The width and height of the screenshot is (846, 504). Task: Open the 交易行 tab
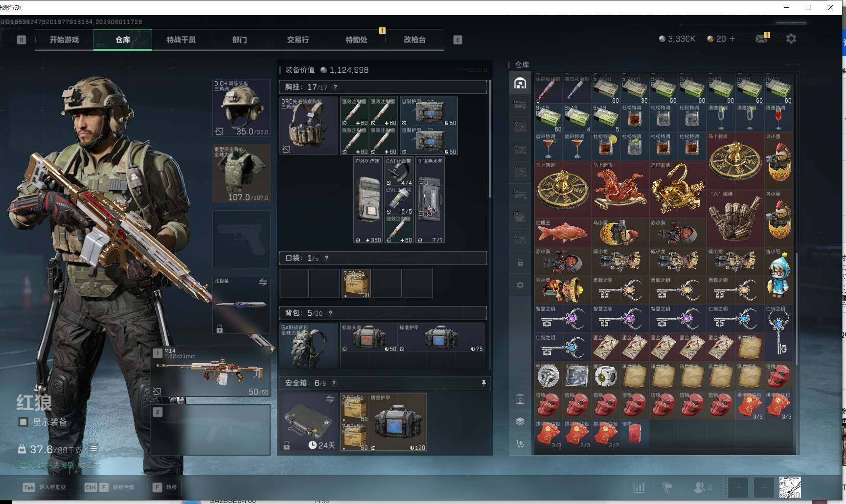(x=297, y=40)
